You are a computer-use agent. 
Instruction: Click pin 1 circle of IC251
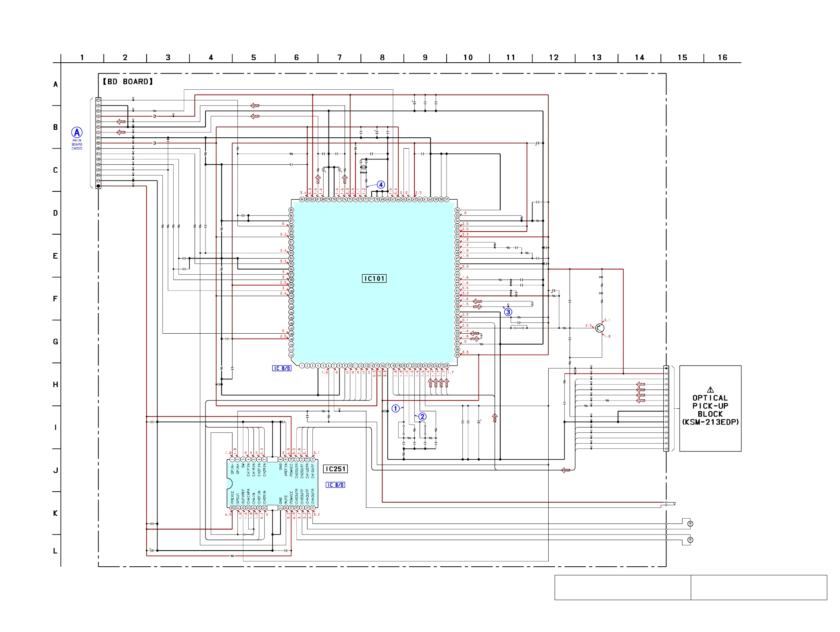pos(232,459)
